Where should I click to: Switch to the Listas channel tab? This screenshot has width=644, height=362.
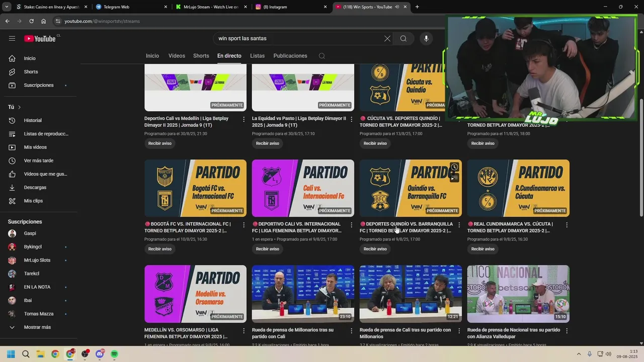(x=257, y=56)
